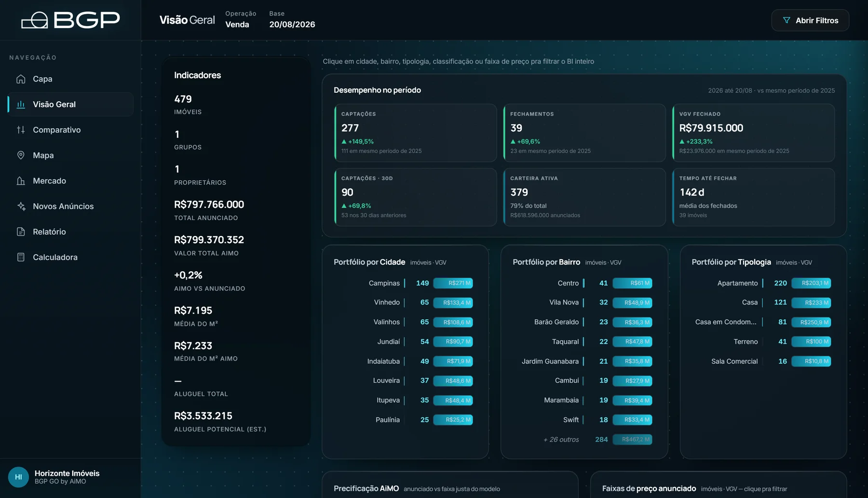This screenshot has height=498, width=868.
Task: Open the Abrir Filtros button
Action: tap(810, 20)
